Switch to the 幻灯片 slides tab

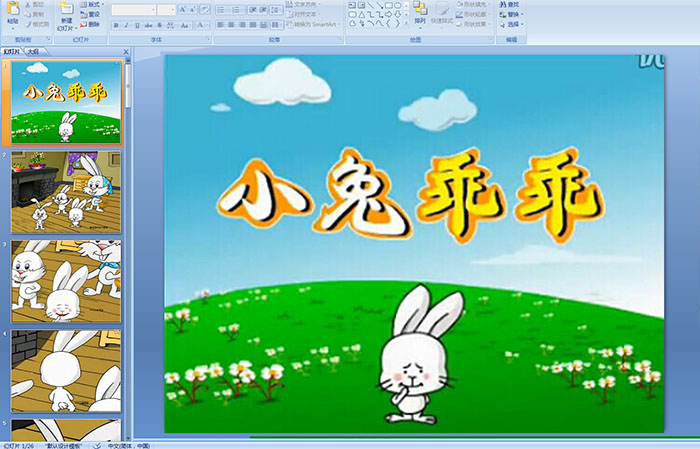pos(12,52)
